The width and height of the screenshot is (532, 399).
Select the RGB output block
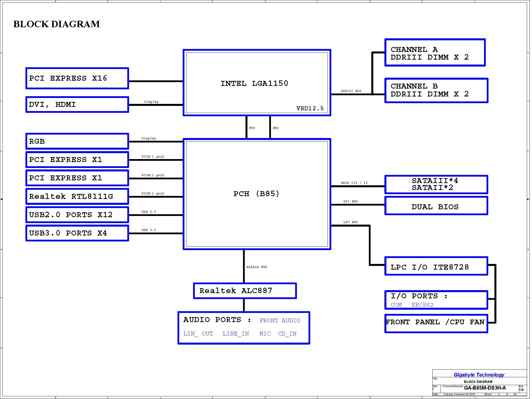click(x=77, y=141)
